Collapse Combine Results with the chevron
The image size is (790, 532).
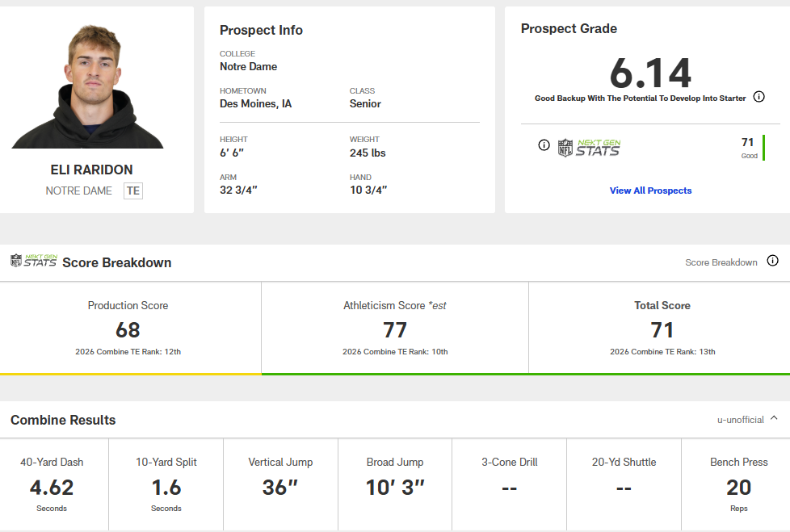pos(774,418)
